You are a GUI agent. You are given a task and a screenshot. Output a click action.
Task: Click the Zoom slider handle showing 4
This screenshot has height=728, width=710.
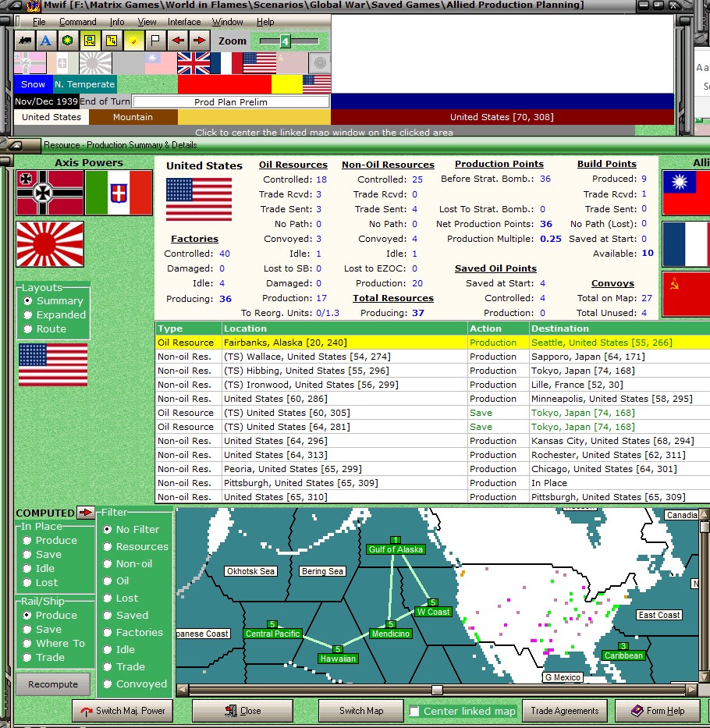click(285, 41)
